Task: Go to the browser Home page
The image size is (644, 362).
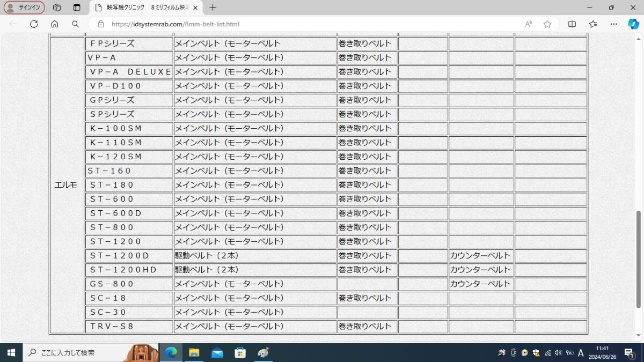Action: [54, 24]
